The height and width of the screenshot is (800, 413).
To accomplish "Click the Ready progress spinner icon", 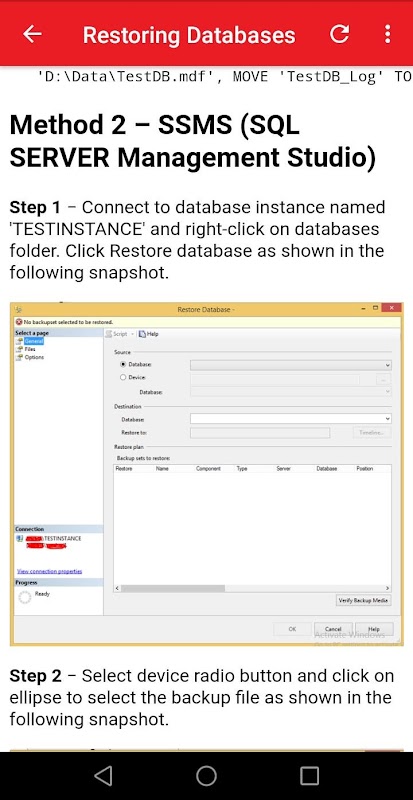I will (25, 596).
